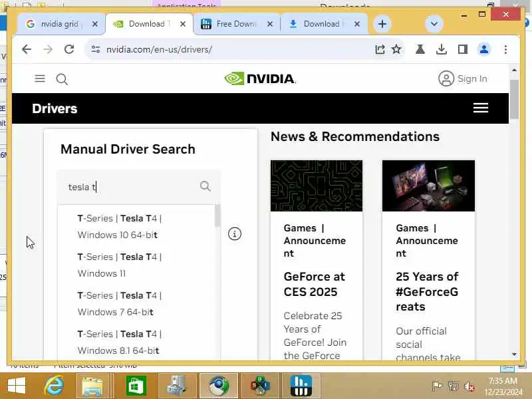532x399 pixels.
Task: Go back to the previous page
Action: 27,49
